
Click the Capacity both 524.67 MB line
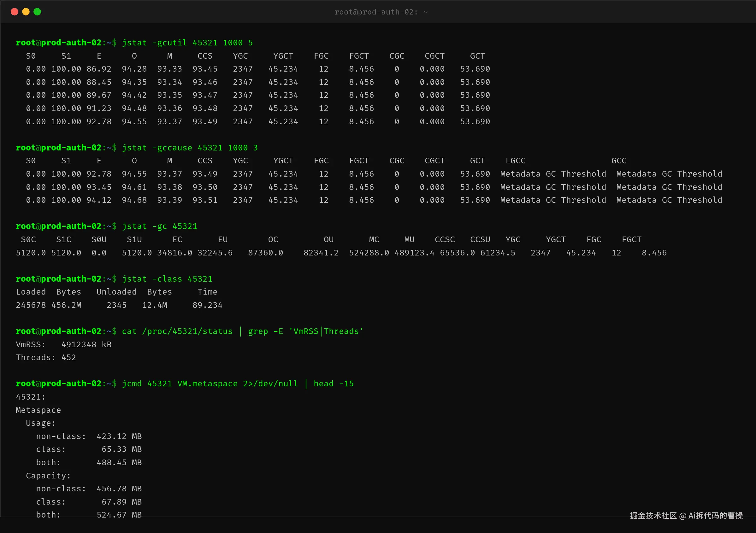click(x=89, y=515)
